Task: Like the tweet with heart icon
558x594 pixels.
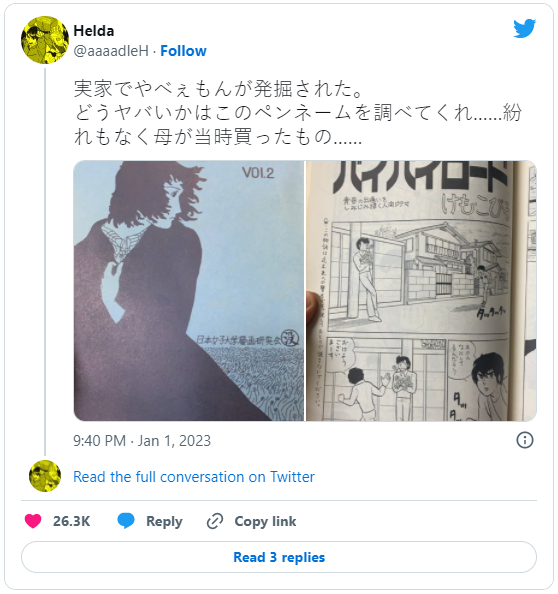Action: pos(33,521)
